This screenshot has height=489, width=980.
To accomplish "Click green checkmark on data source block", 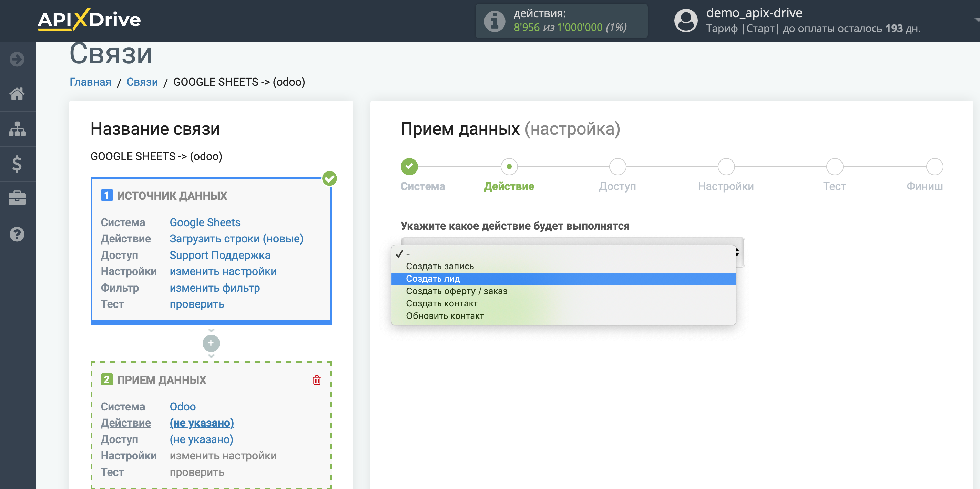I will pyautogui.click(x=329, y=178).
